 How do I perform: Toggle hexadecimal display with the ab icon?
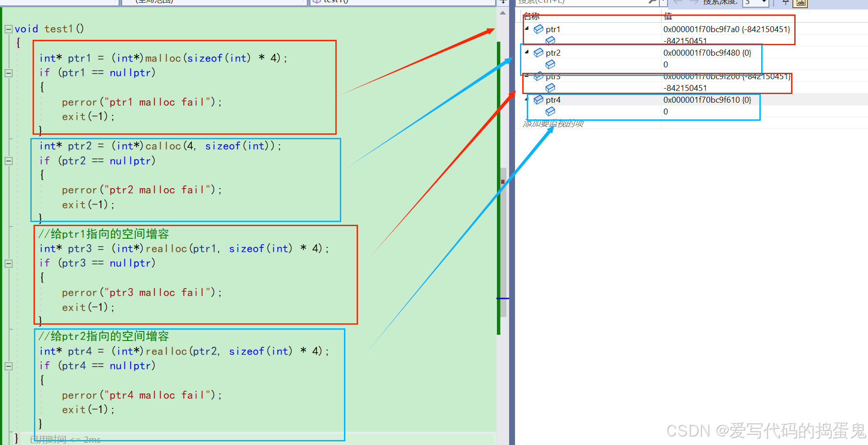point(800,2)
